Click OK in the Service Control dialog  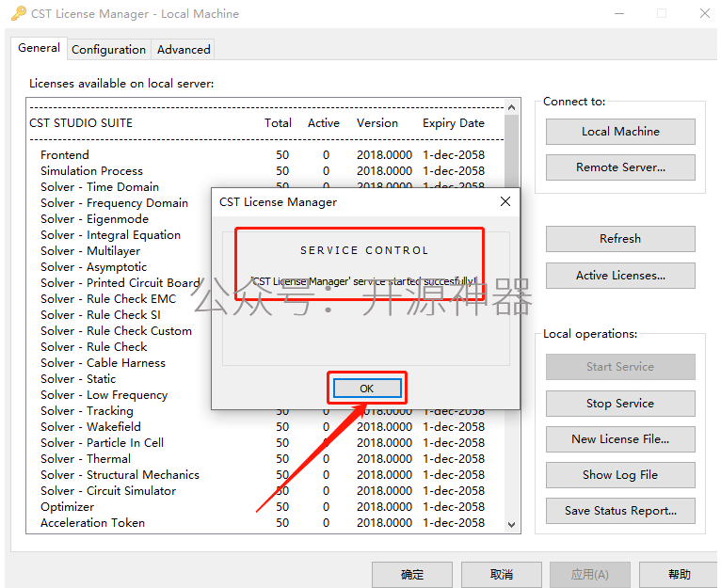367,389
